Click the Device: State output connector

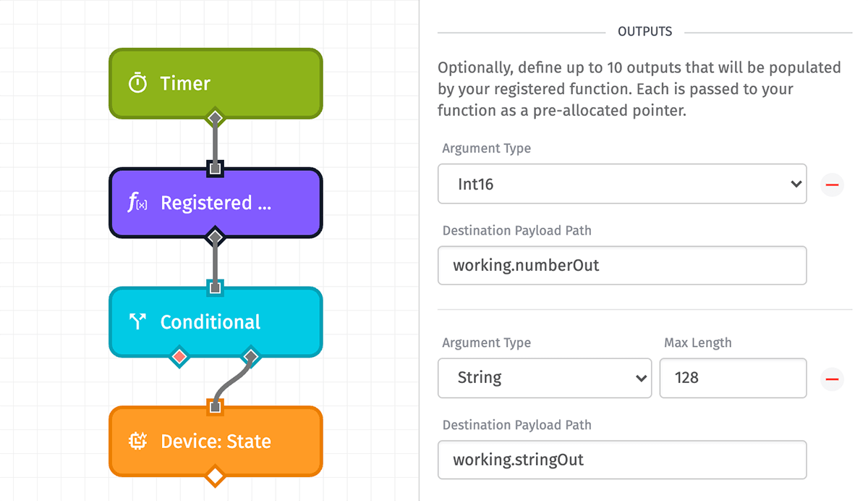(x=215, y=476)
